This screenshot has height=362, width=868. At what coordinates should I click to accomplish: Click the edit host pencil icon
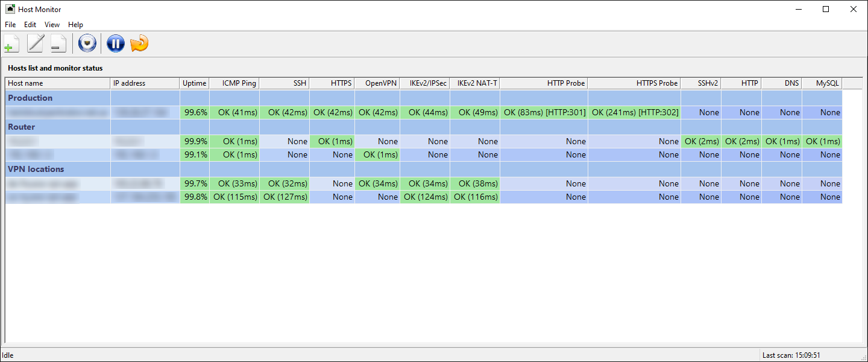click(x=36, y=43)
